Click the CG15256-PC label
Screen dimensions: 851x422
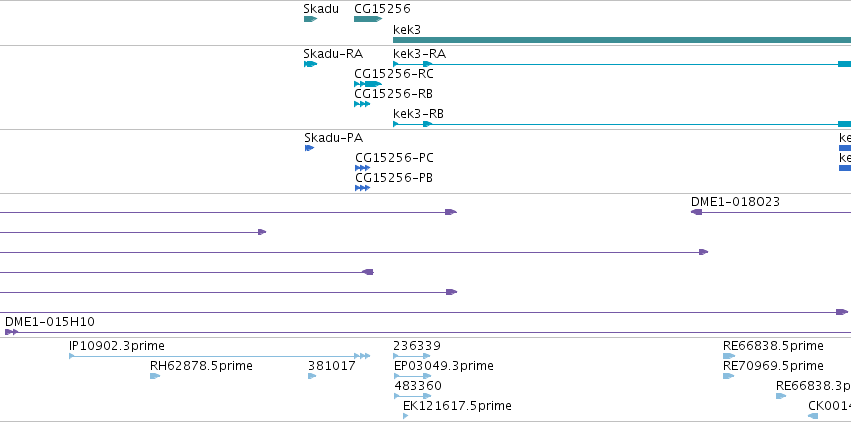tap(394, 158)
